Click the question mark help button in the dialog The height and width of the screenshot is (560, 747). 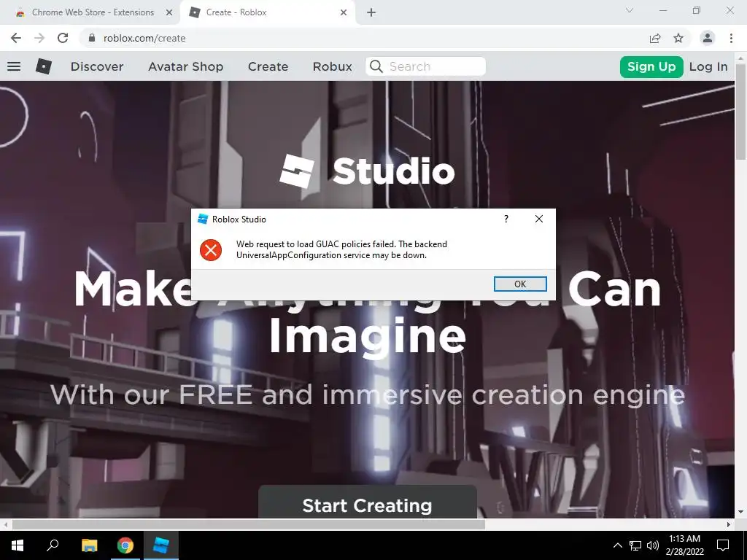click(x=506, y=219)
